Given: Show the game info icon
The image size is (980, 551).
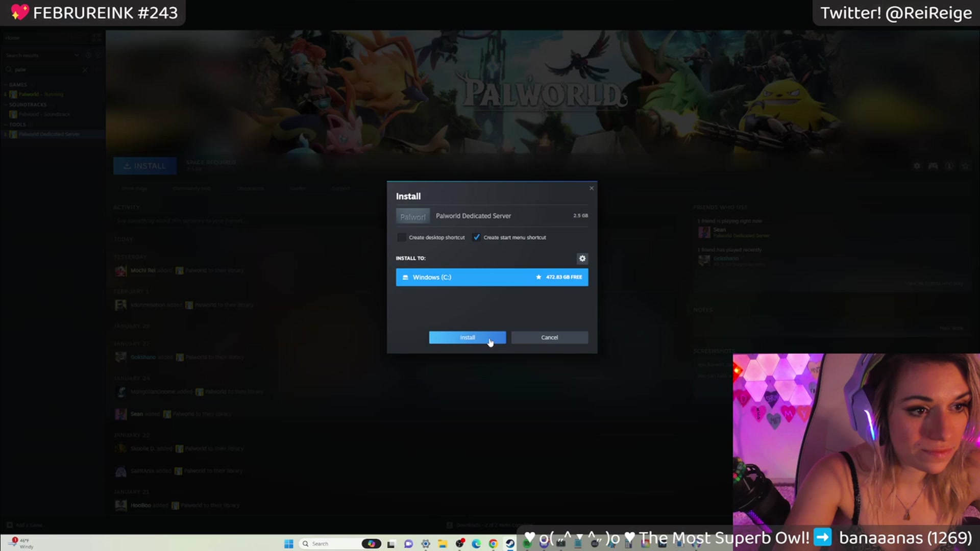Looking at the screenshot, I should pos(949,166).
